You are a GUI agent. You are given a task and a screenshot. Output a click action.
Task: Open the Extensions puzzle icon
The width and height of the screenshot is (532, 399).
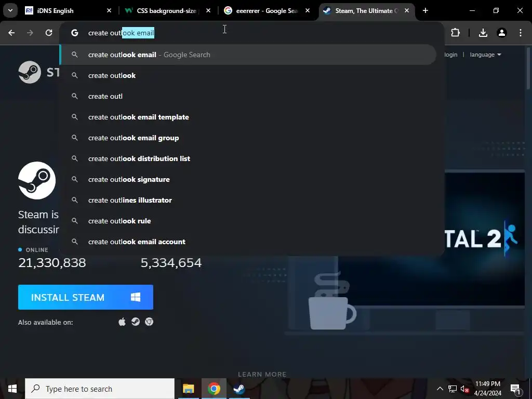tap(455, 33)
